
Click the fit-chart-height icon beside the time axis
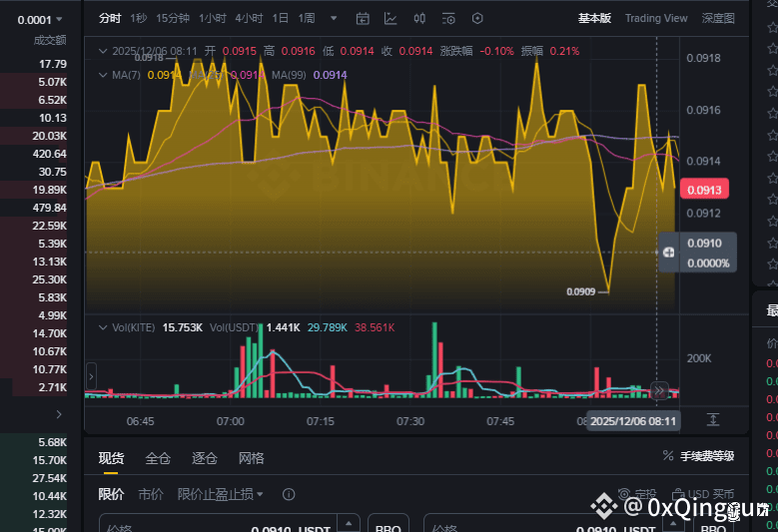tap(713, 420)
